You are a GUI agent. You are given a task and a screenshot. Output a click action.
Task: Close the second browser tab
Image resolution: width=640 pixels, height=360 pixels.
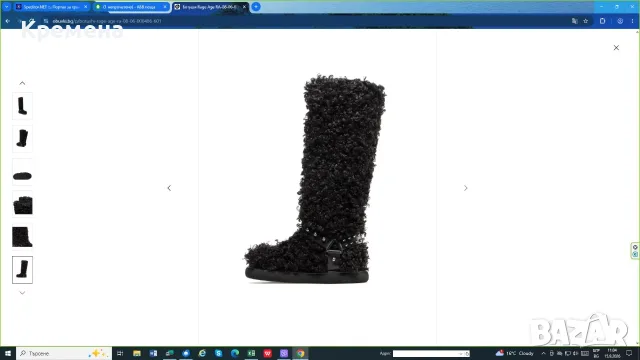[x=165, y=7]
